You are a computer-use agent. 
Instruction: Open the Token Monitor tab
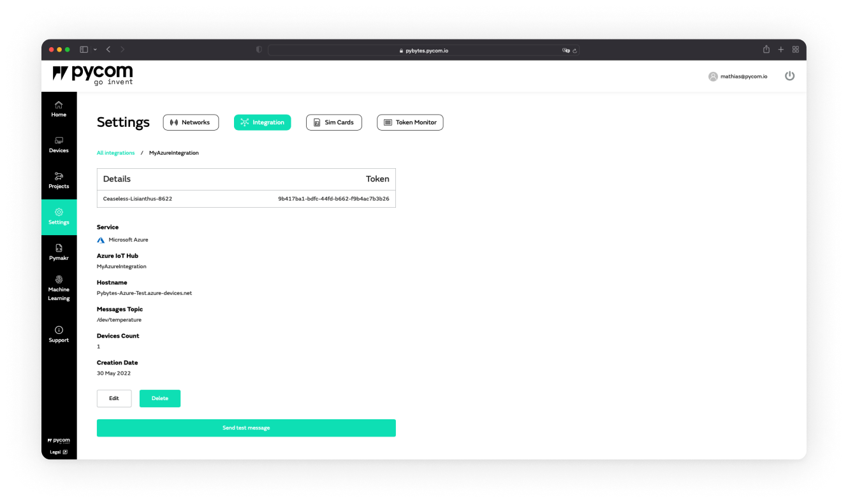410,122
